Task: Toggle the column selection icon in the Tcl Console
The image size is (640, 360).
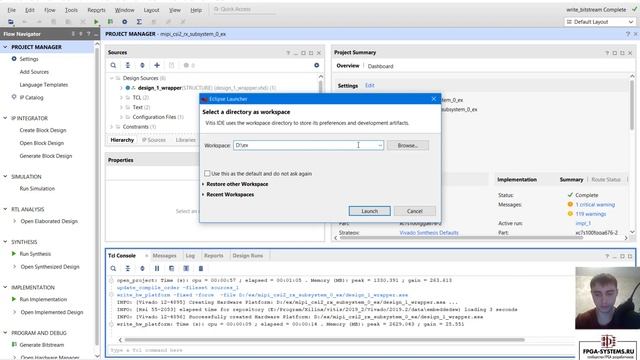Action: (186, 269)
